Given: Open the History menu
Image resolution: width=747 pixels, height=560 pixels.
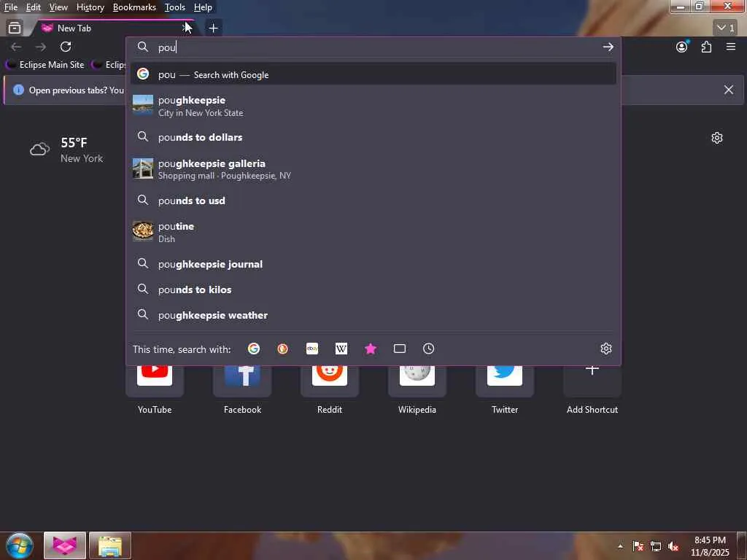Looking at the screenshot, I should coord(90,7).
